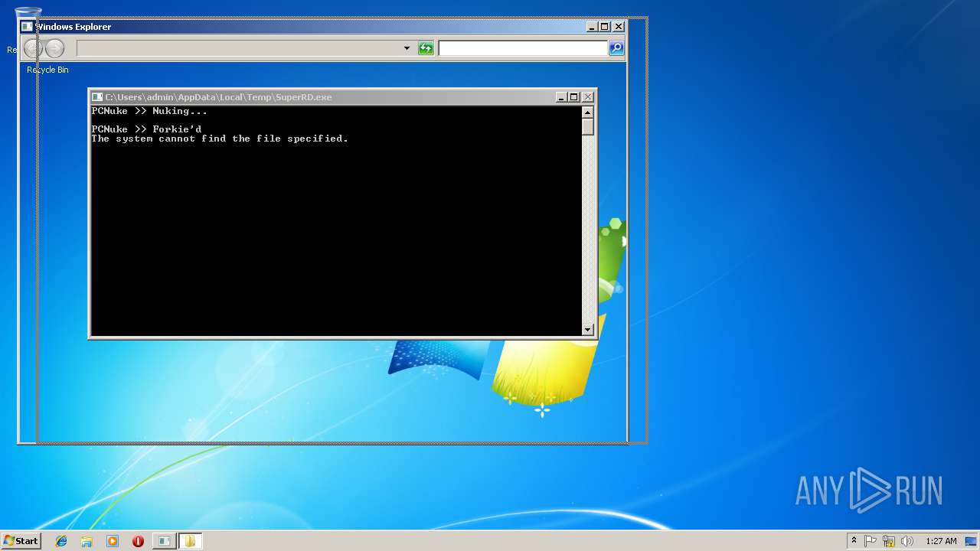Click 'The system cannot find the file specified.' text
This screenshot has width=980, height=551.
[x=220, y=139]
